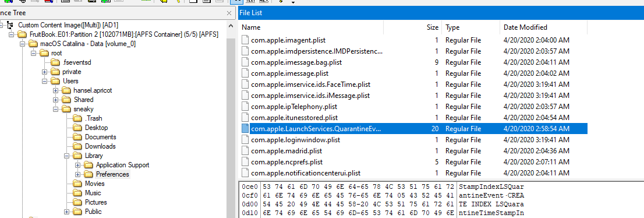Collapse the sneaky folder node
Screen dimensions: 644x218
point(55,110)
